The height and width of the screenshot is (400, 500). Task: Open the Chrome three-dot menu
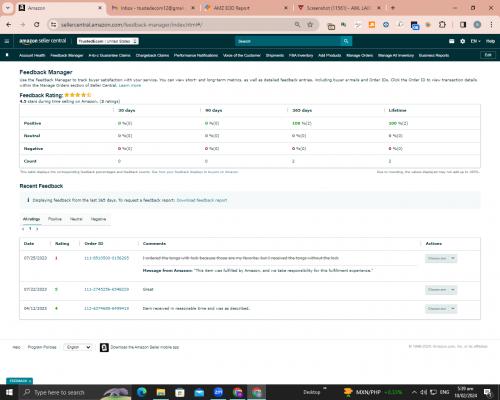(491, 25)
